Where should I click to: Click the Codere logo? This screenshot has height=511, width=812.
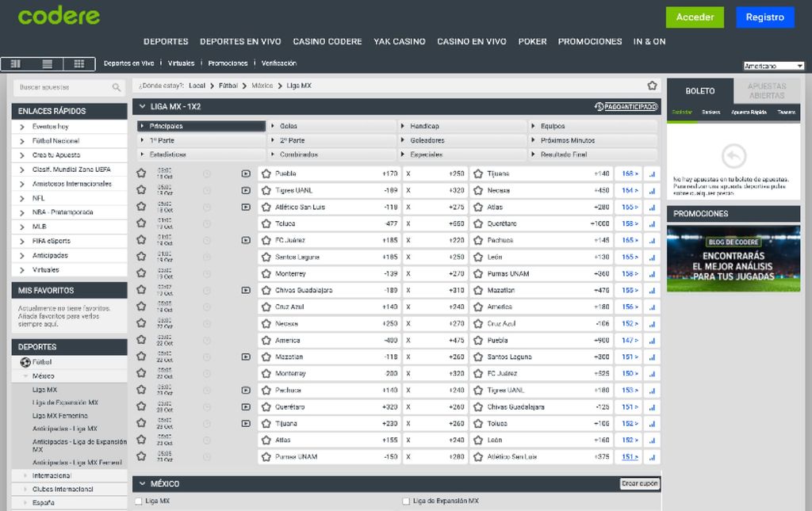(x=59, y=16)
